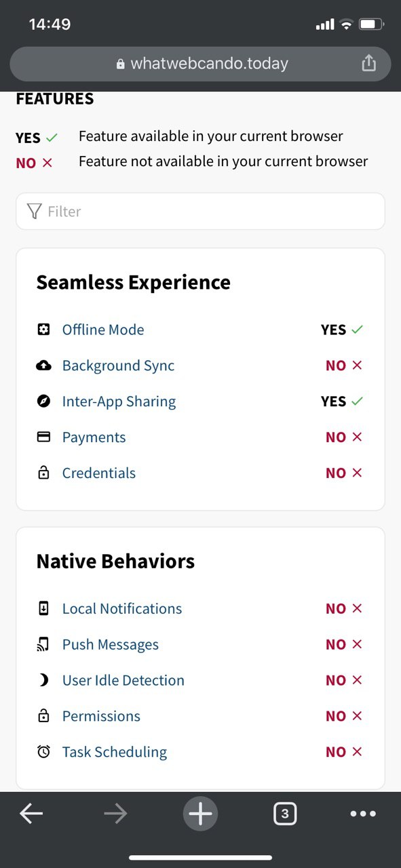The width and height of the screenshot is (401, 868).
Task: Open the tab switcher showing 3 tabs
Action: pos(285,813)
